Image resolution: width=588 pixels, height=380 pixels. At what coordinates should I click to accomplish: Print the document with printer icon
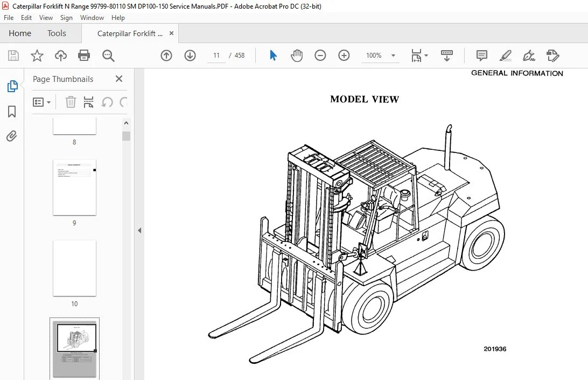click(x=84, y=56)
